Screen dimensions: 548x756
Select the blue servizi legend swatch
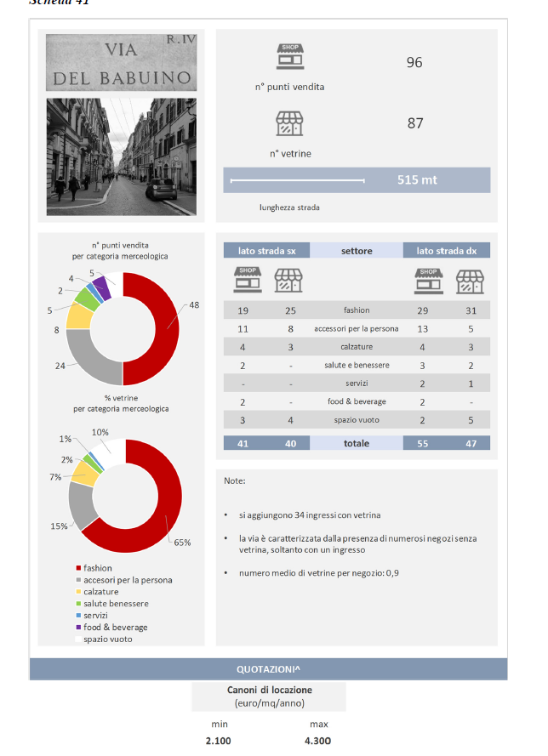pyautogui.click(x=79, y=616)
